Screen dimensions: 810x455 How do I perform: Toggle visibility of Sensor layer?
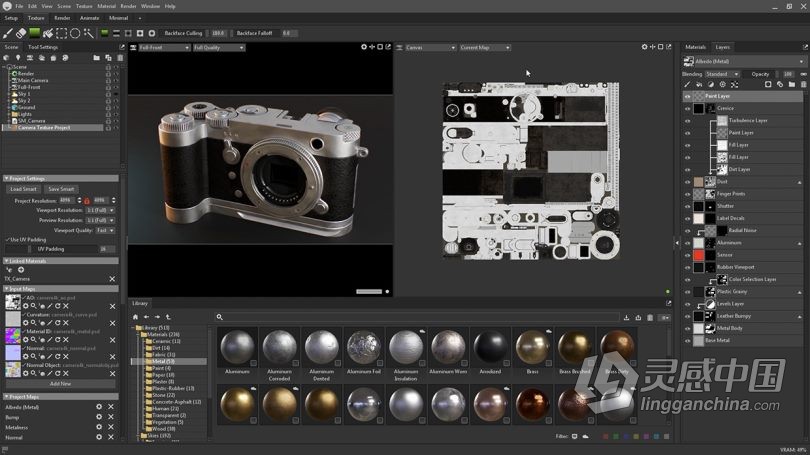coord(688,255)
